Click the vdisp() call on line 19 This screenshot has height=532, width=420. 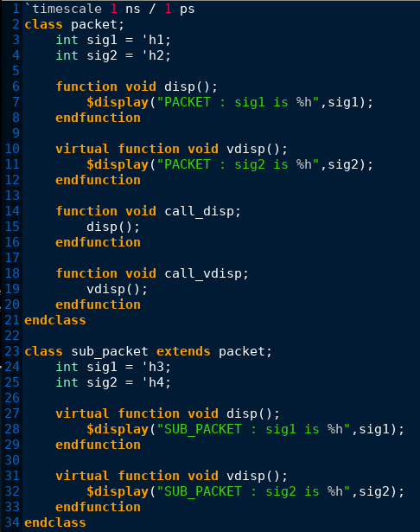(x=118, y=289)
